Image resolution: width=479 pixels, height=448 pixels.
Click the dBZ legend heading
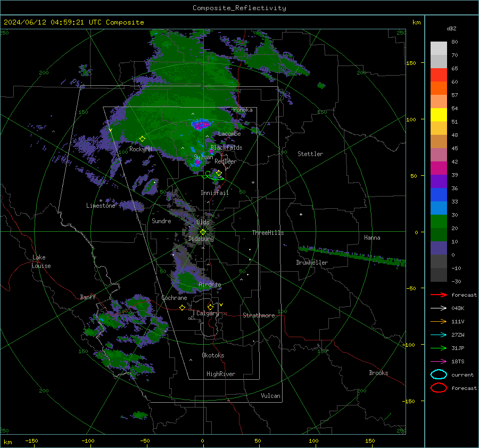tap(451, 29)
